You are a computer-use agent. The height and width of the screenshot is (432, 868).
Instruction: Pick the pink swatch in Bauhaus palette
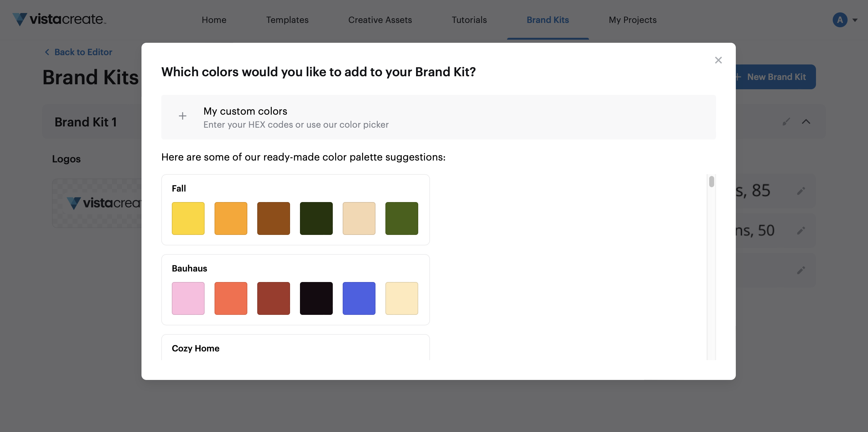(188, 298)
